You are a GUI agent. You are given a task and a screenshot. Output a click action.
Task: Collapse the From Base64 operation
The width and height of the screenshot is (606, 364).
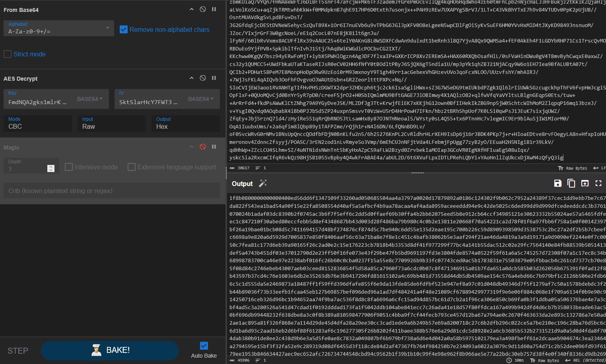tap(191, 9)
